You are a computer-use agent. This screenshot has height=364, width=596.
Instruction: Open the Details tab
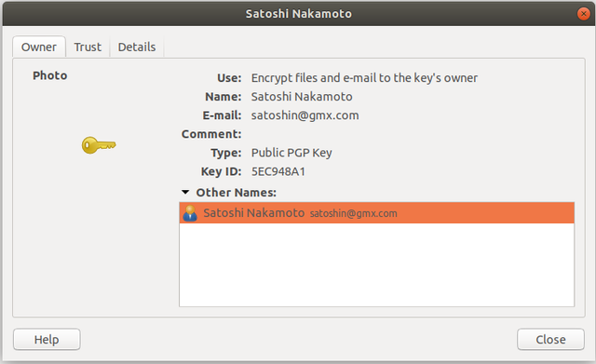137,47
